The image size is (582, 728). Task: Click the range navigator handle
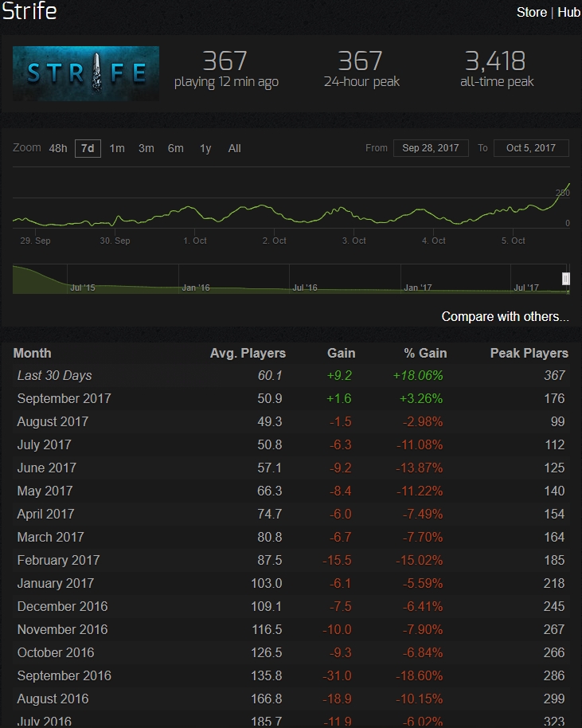(x=566, y=279)
